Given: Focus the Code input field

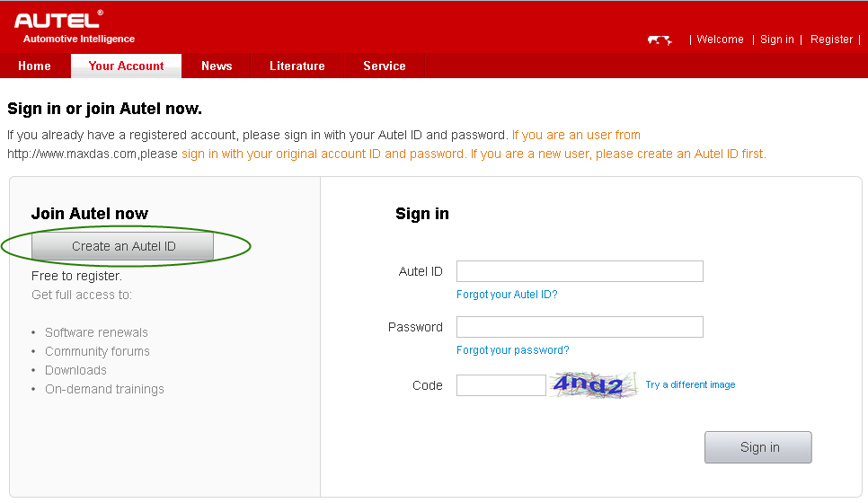Looking at the screenshot, I should point(501,385).
